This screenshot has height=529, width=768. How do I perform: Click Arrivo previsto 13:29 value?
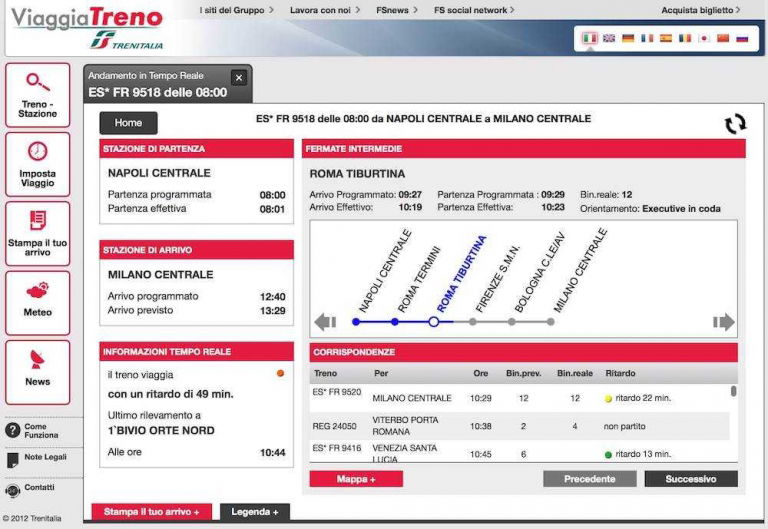[272, 311]
